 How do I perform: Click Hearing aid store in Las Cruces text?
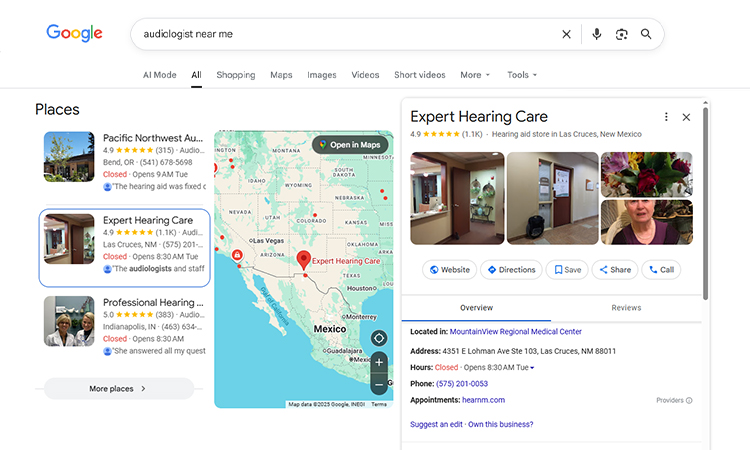click(x=567, y=134)
